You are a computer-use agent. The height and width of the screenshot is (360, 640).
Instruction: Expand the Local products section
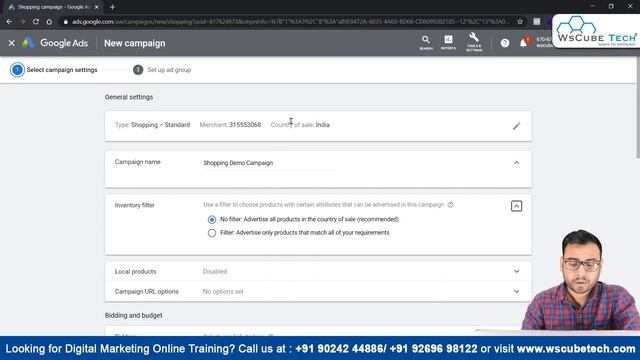516,271
